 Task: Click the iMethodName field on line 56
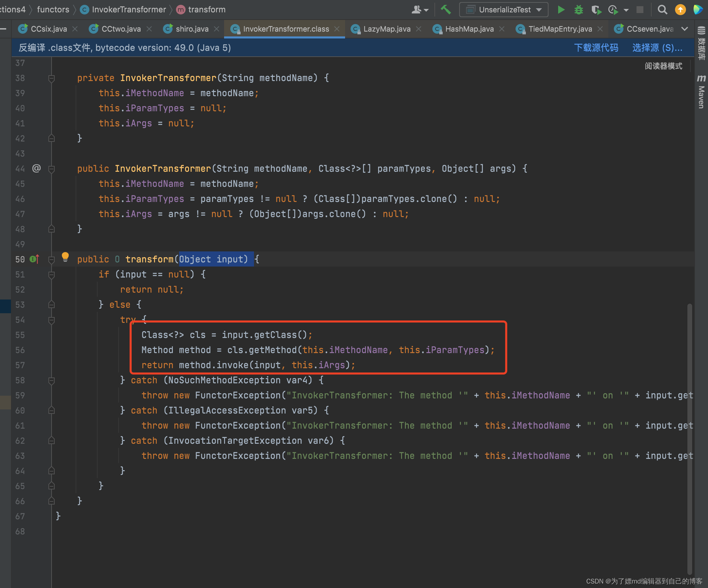358,350
